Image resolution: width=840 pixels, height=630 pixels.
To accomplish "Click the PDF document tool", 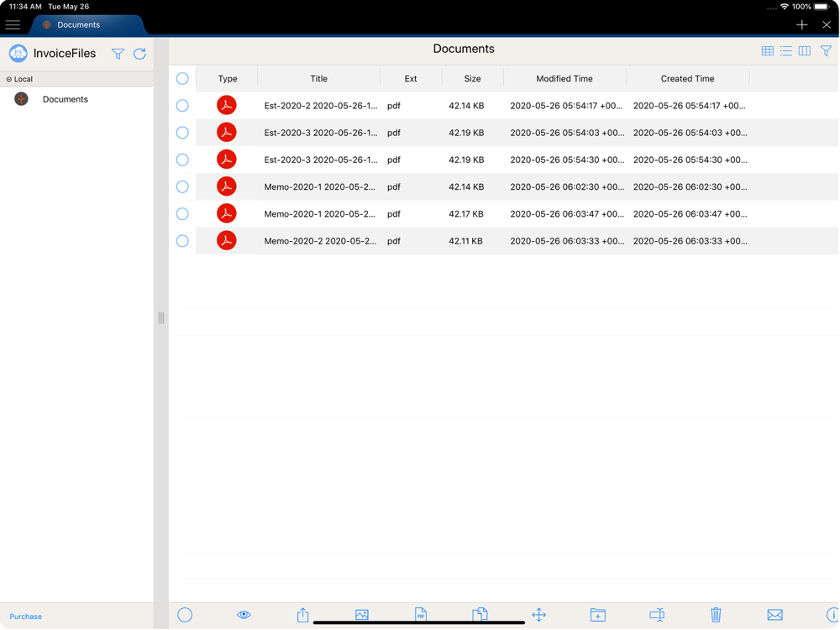I will [421, 614].
